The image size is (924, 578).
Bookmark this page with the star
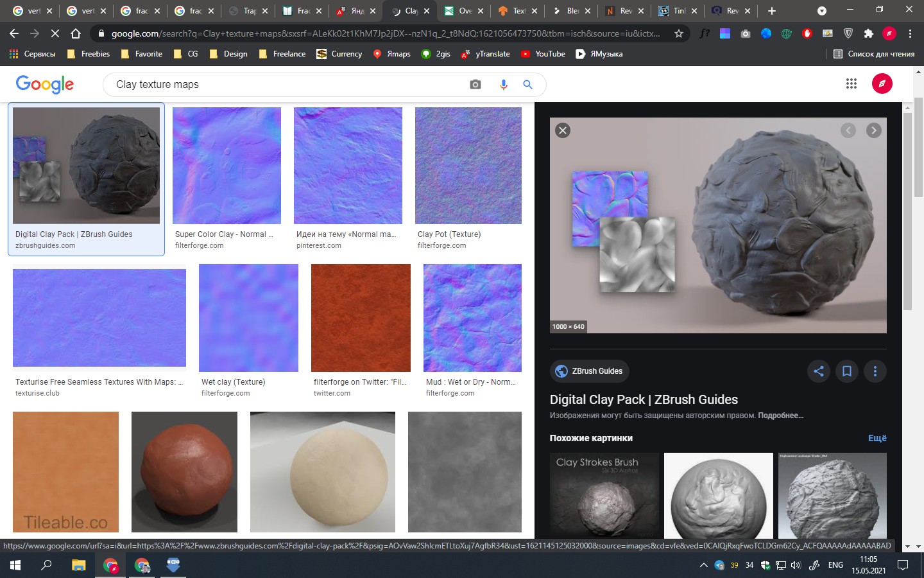[x=679, y=33]
